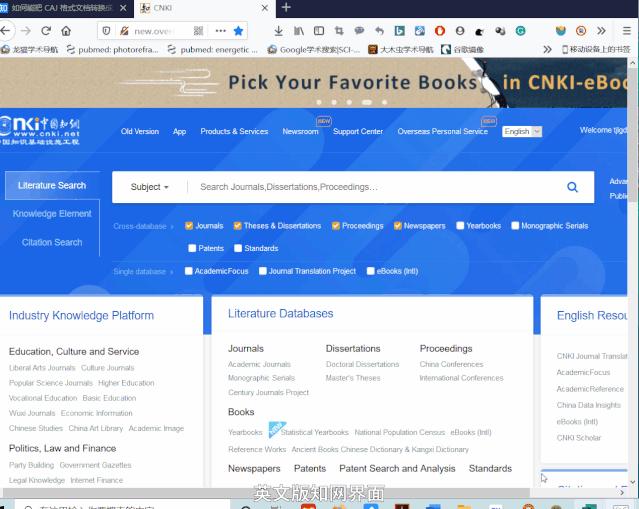Viewport: 639px width, 509px height.
Task: Check the Monographic Serials checkbox
Action: click(x=515, y=226)
